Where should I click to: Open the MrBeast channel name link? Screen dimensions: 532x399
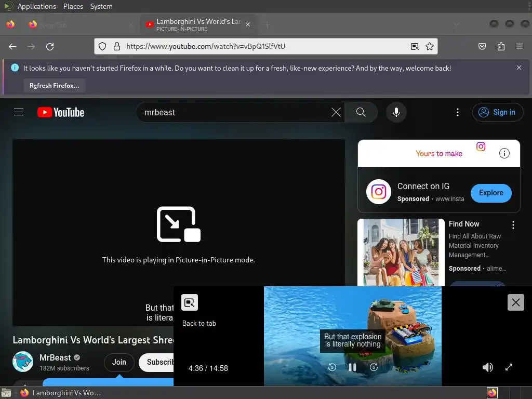55,357
